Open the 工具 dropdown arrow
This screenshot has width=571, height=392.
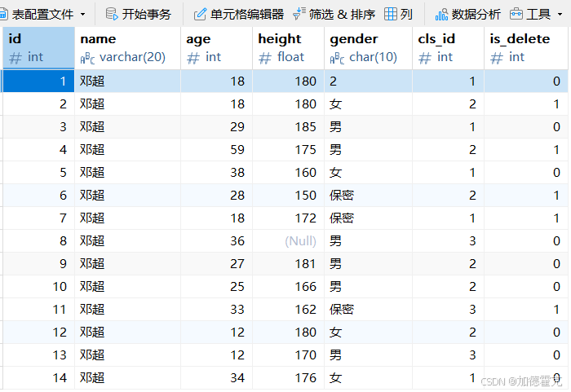(x=560, y=14)
